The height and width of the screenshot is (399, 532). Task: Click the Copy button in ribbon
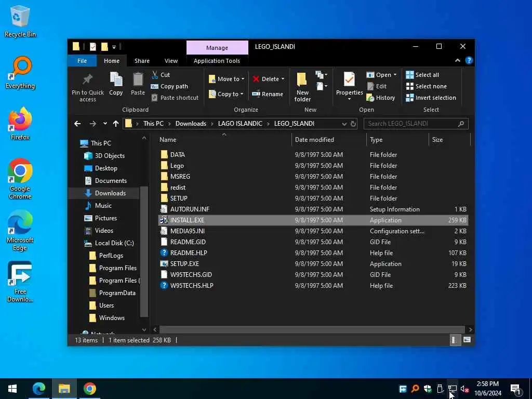click(116, 84)
